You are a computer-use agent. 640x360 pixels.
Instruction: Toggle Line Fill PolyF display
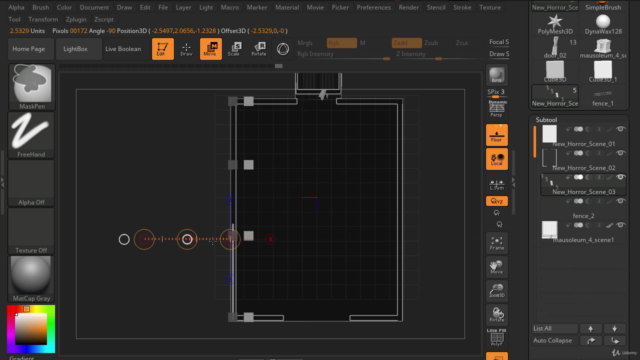coord(497,338)
